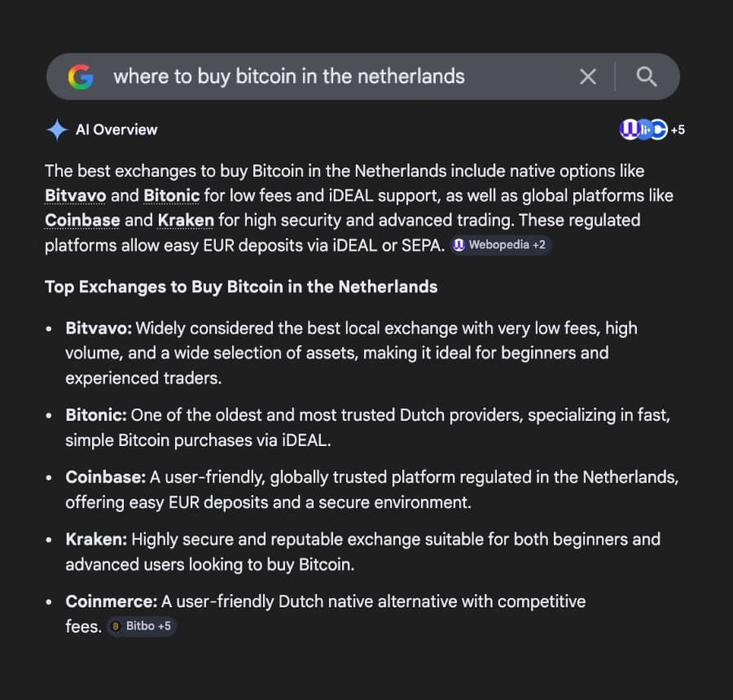Image resolution: width=733 pixels, height=700 pixels.
Task: Click the middle blue favicon in the source stack
Action: 646,129
